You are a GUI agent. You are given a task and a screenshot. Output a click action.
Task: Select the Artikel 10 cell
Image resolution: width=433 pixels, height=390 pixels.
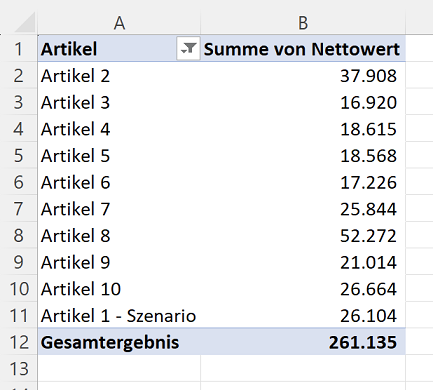click(x=119, y=289)
